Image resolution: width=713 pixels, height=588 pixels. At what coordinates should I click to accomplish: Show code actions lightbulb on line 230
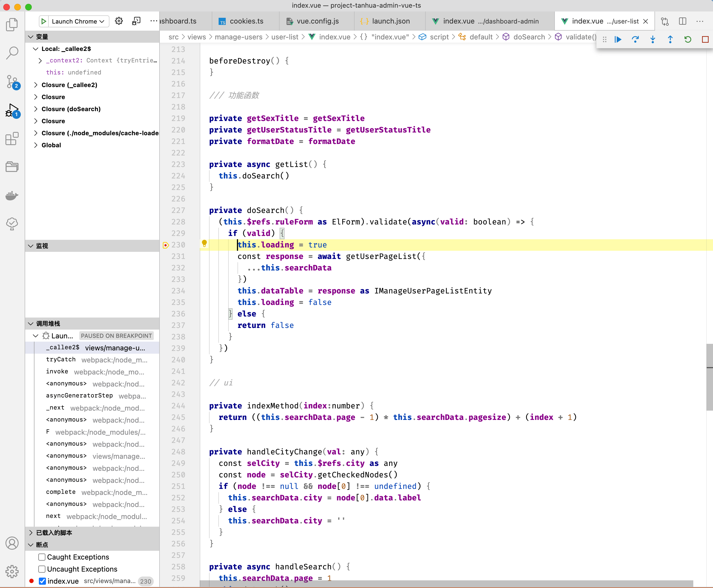[204, 243]
